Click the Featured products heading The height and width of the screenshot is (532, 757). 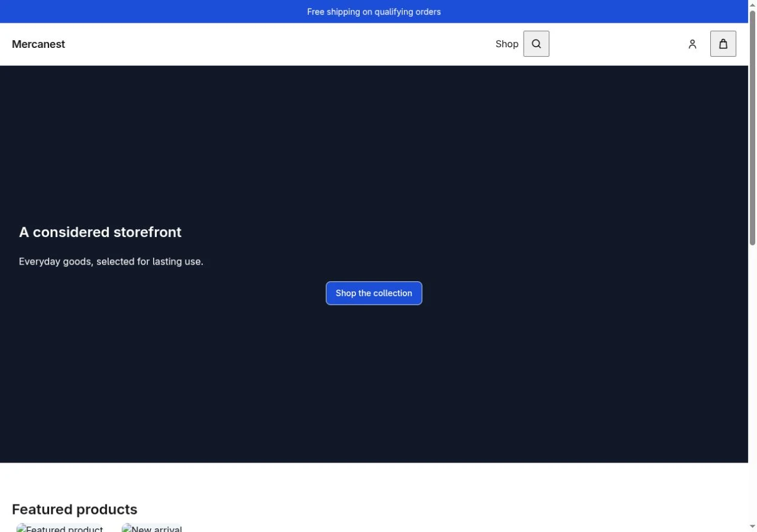click(75, 509)
